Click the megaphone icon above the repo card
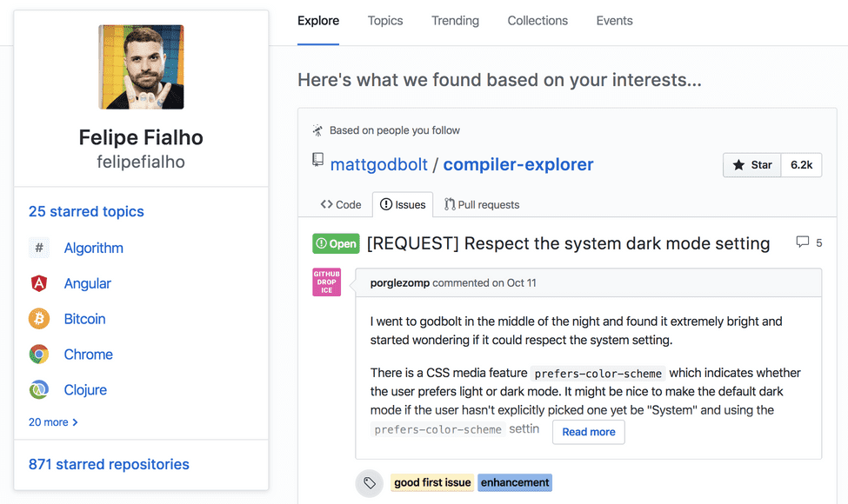 click(x=317, y=129)
